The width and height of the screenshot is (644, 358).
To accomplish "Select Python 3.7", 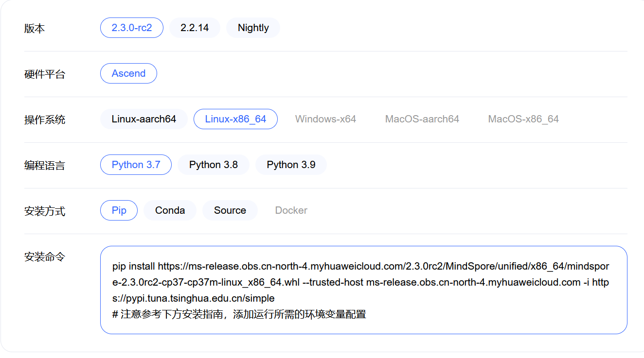I will pos(135,165).
